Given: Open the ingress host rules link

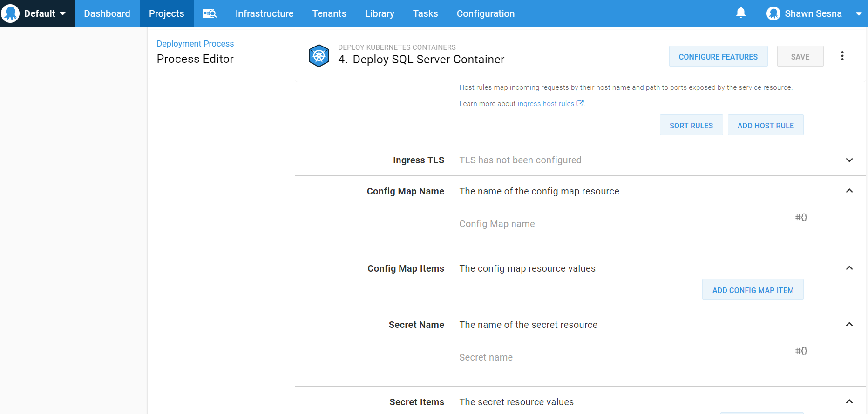Looking at the screenshot, I should click(x=545, y=104).
